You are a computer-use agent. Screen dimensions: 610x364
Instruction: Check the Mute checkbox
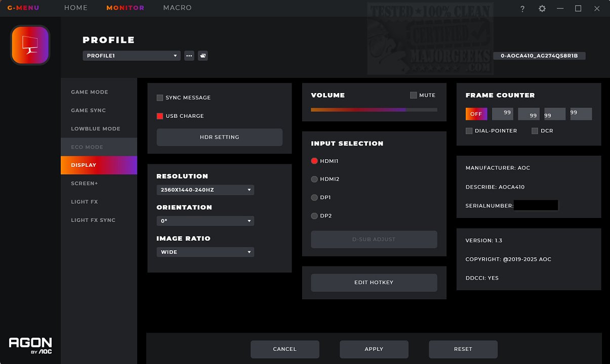coord(414,95)
